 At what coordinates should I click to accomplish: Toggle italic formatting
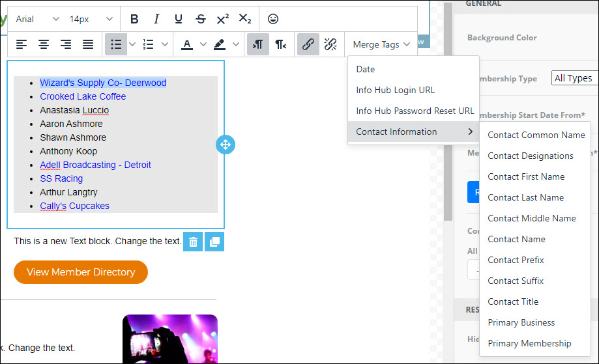click(156, 19)
